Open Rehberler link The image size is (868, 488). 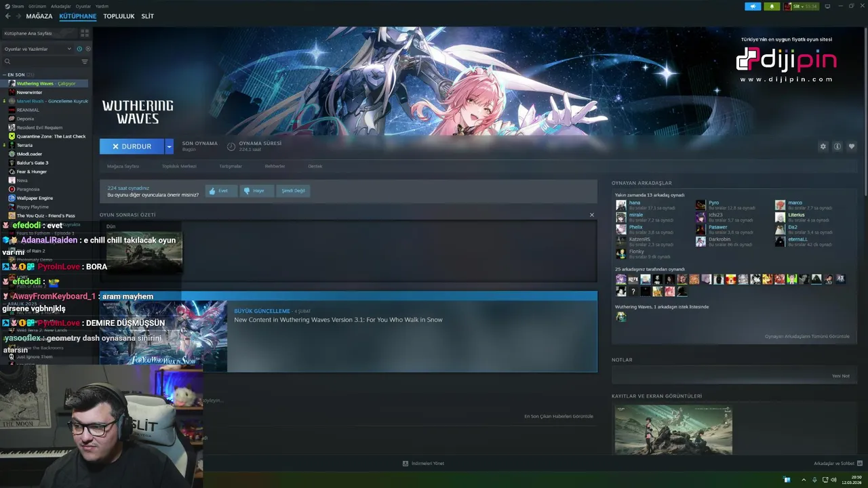pos(275,166)
